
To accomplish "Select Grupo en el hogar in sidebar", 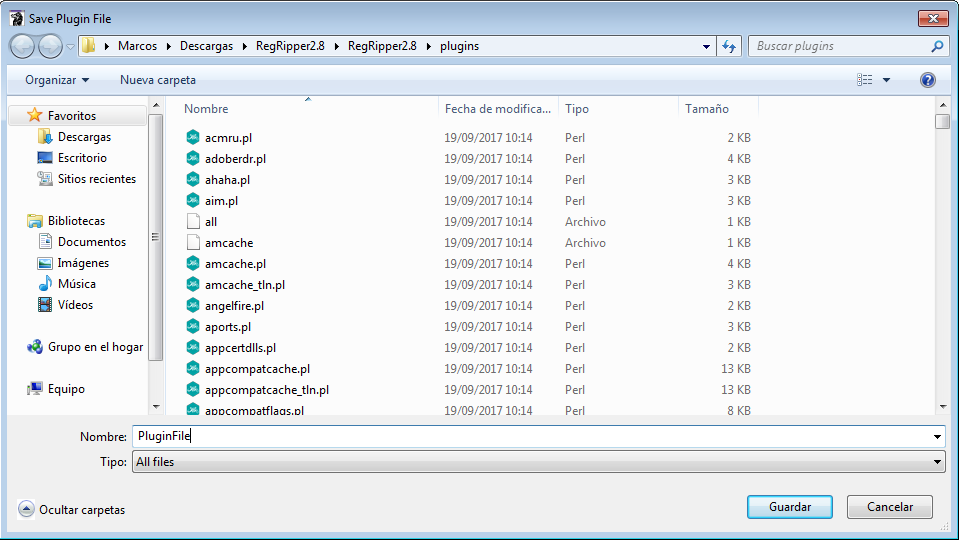I will (95, 347).
